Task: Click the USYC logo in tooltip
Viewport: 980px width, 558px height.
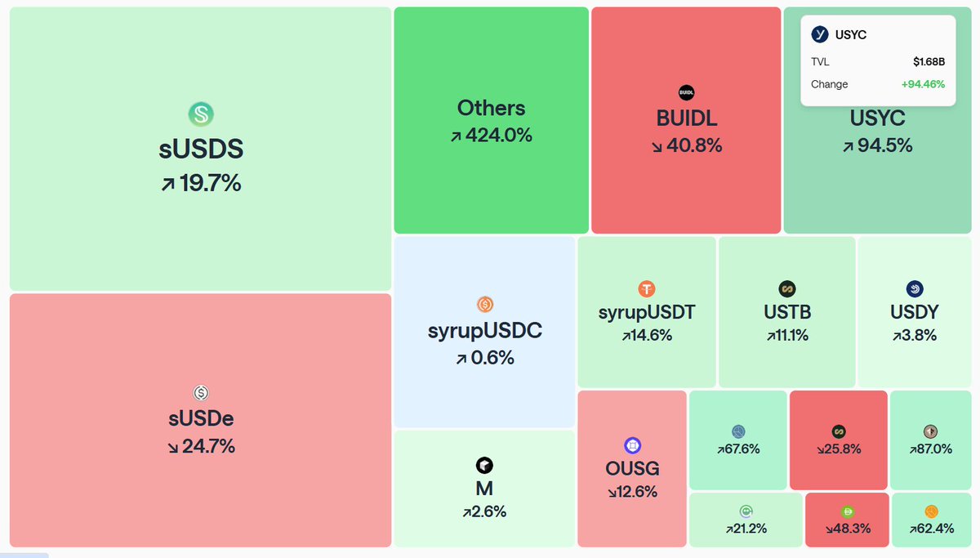Action: tap(820, 34)
